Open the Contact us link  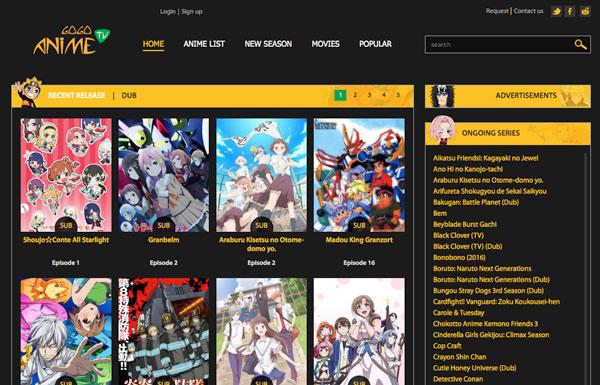528,11
